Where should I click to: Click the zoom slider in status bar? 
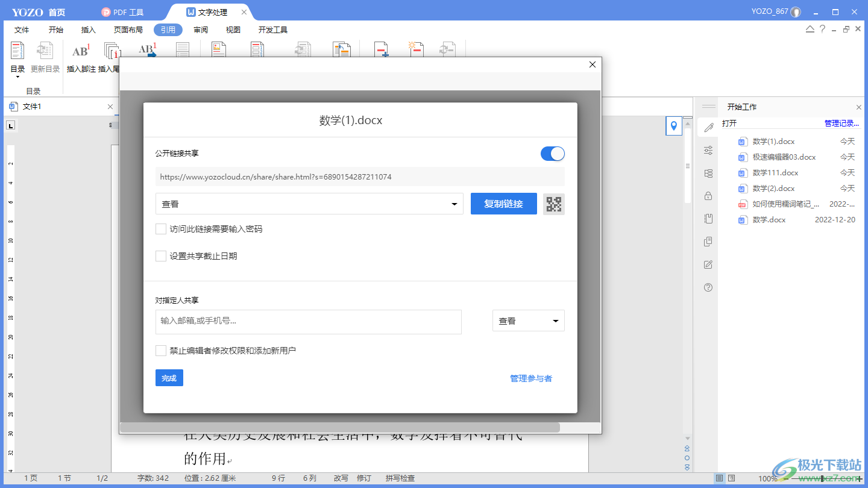click(821, 478)
